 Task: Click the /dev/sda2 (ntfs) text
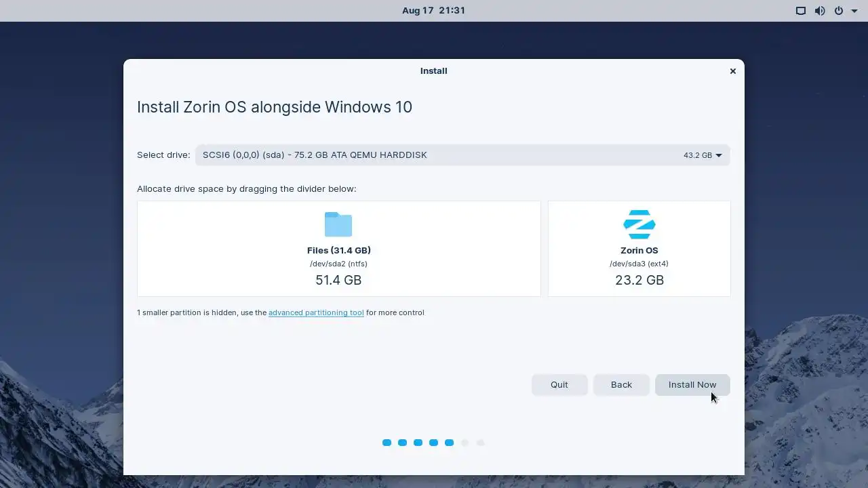(338, 264)
